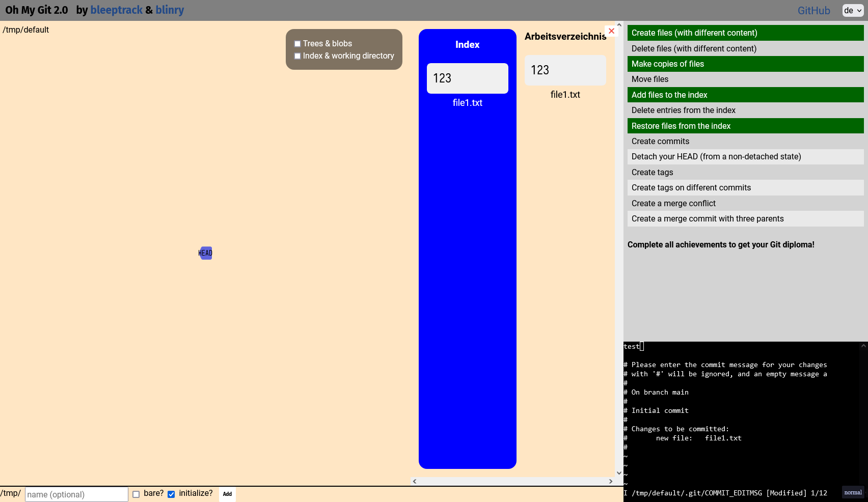Click the vertical scrollbar down arrow
This screenshot has width=868, height=502.
click(x=619, y=473)
